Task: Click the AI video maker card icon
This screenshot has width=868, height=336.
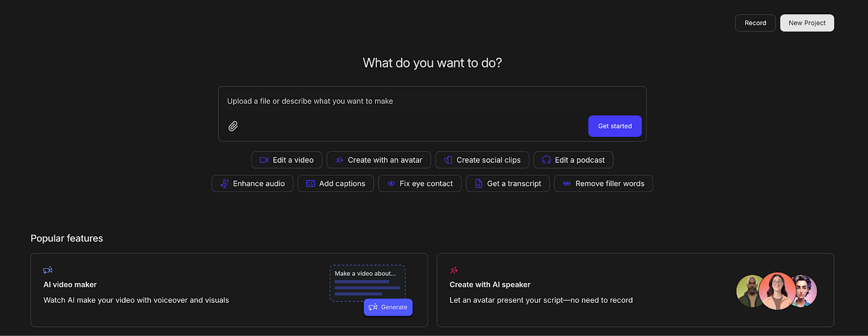Action: pos(48,270)
